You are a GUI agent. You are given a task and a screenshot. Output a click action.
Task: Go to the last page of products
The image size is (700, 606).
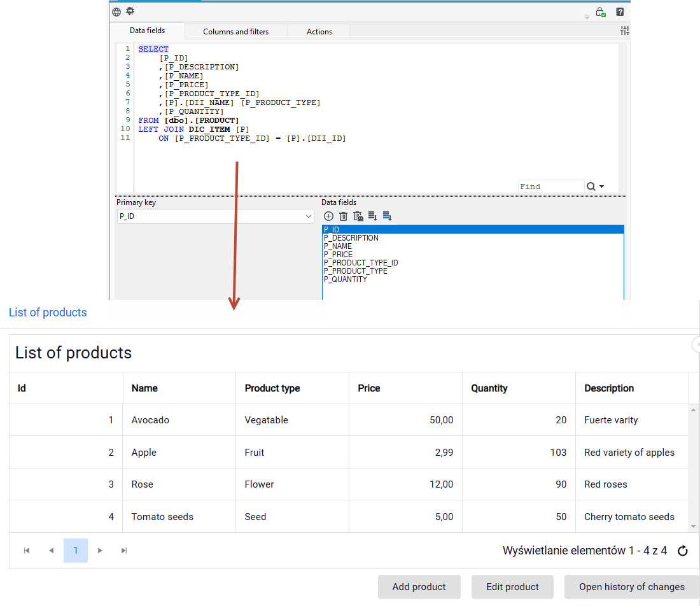[124, 551]
